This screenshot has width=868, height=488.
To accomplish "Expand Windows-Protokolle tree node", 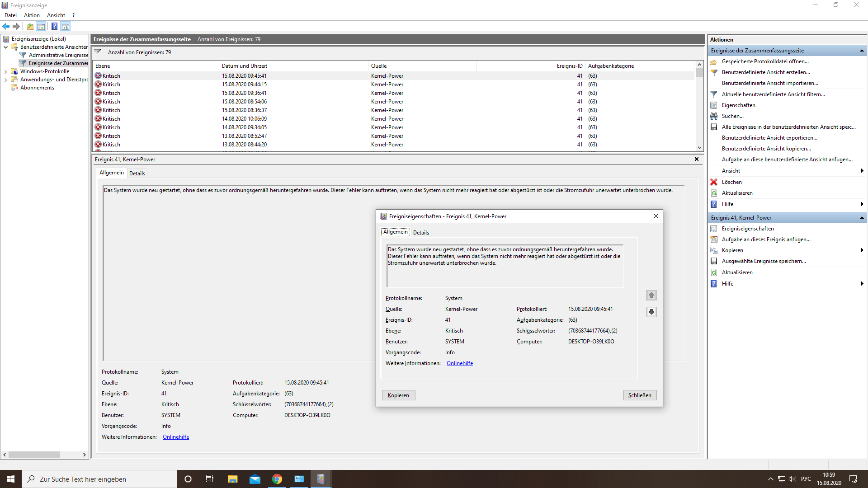I will click(x=5, y=71).
